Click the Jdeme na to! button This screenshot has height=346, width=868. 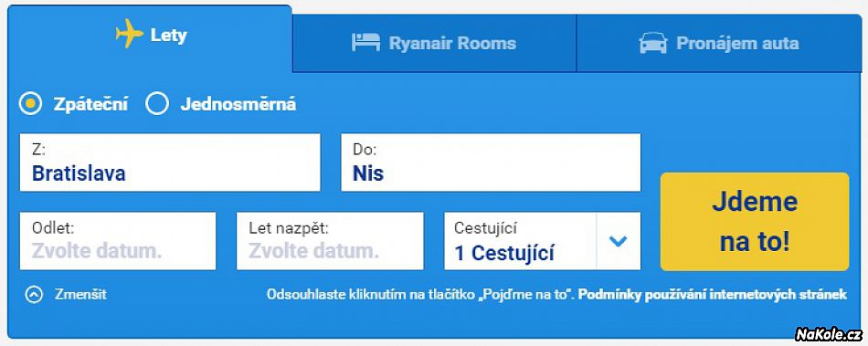pyautogui.click(x=755, y=222)
